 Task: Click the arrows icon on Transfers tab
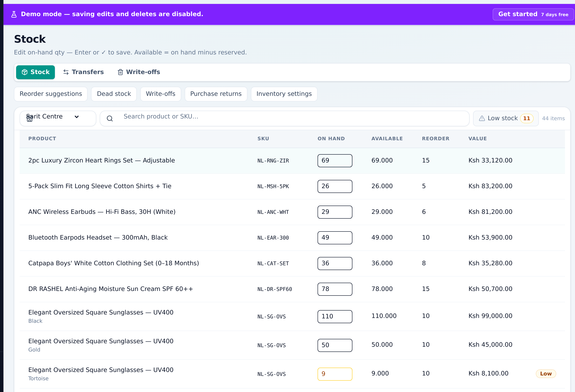(x=66, y=72)
